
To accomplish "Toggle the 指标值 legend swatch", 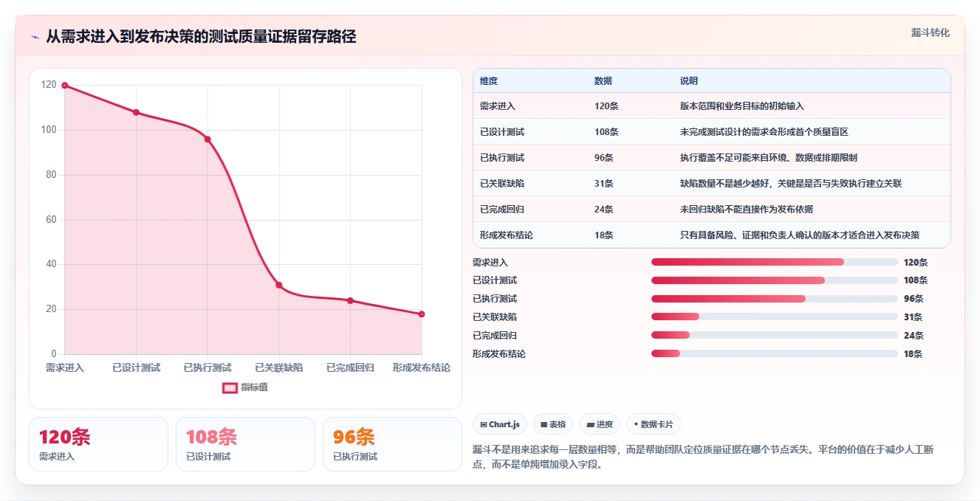I will click(230, 387).
